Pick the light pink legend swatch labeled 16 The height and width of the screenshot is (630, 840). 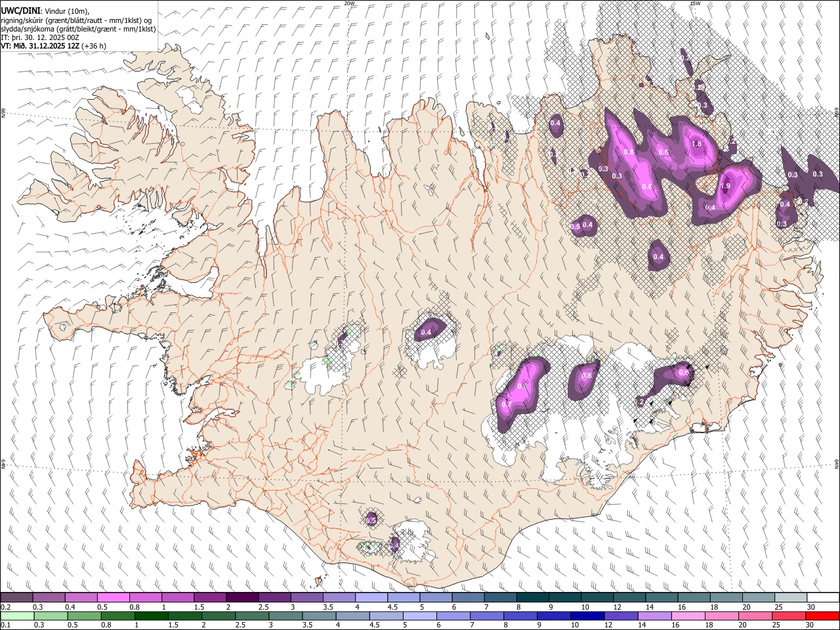(688, 616)
